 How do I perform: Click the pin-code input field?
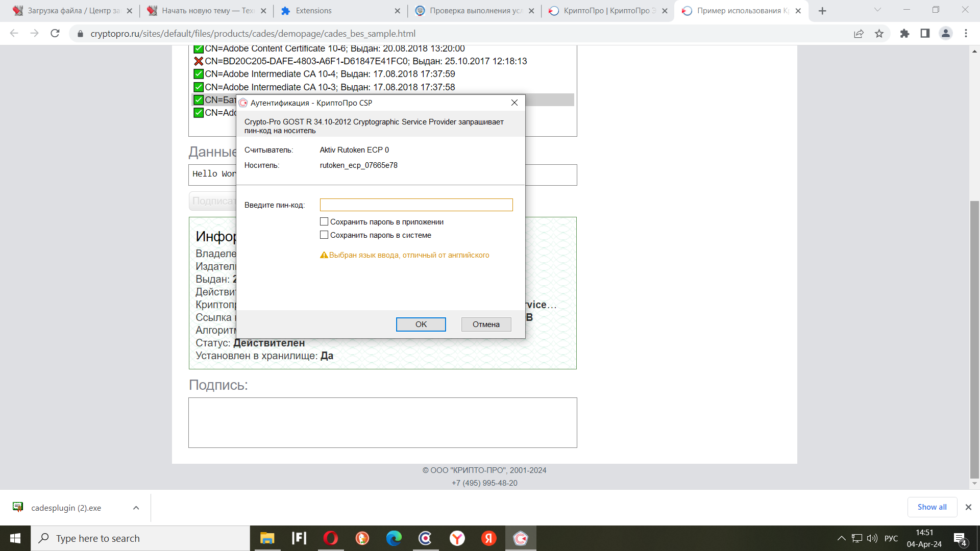416,205
